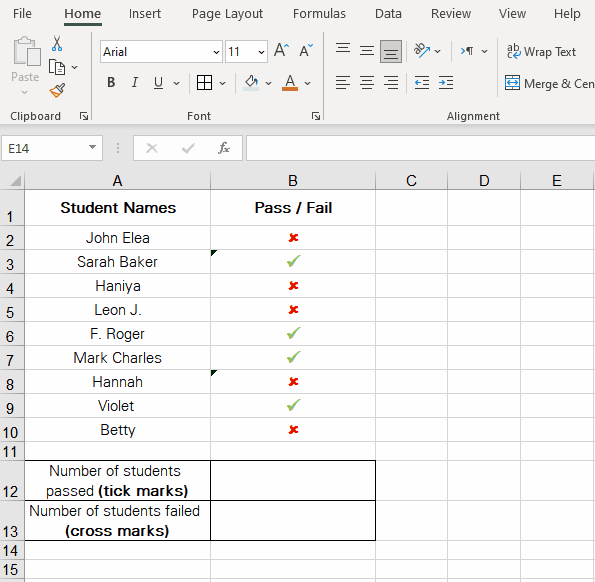Switch to the Formulas tab
Viewport: 595px width, 582px height.
[x=319, y=14]
